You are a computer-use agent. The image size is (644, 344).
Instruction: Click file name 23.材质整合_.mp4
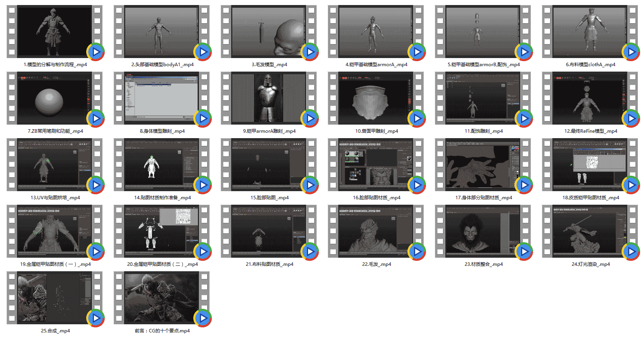point(484,264)
